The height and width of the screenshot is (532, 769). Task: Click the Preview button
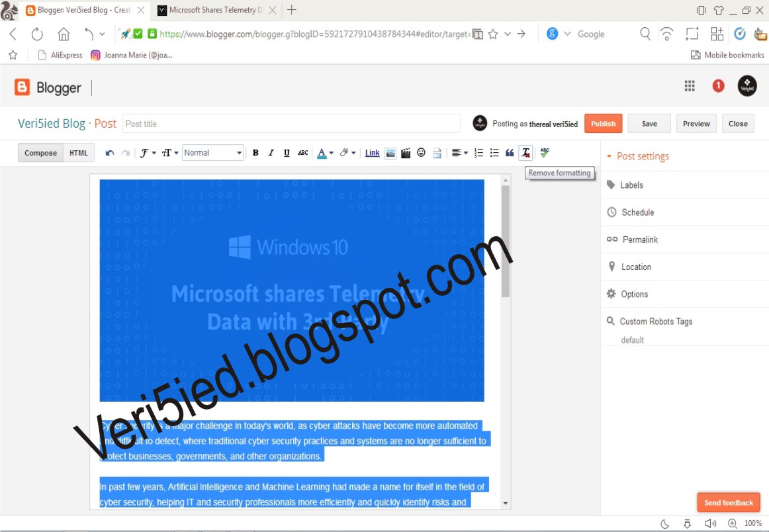click(696, 124)
